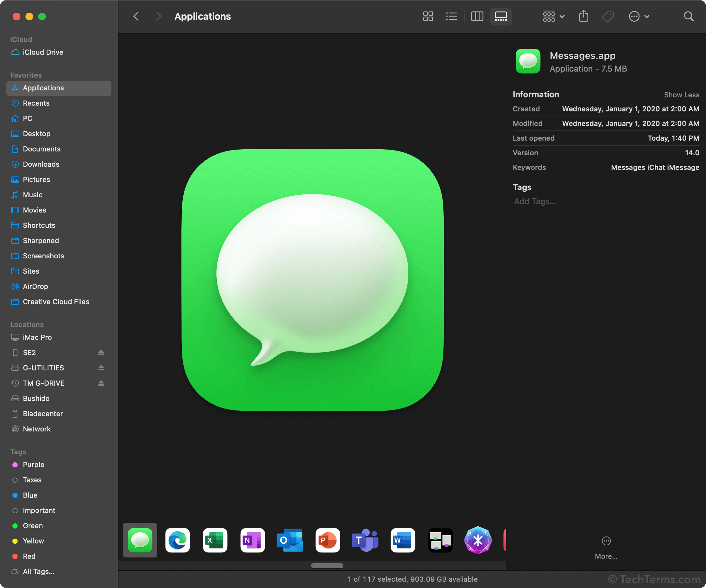The image size is (706, 588).
Task: Select the Microsoft Teams app icon
Action: (x=365, y=540)
